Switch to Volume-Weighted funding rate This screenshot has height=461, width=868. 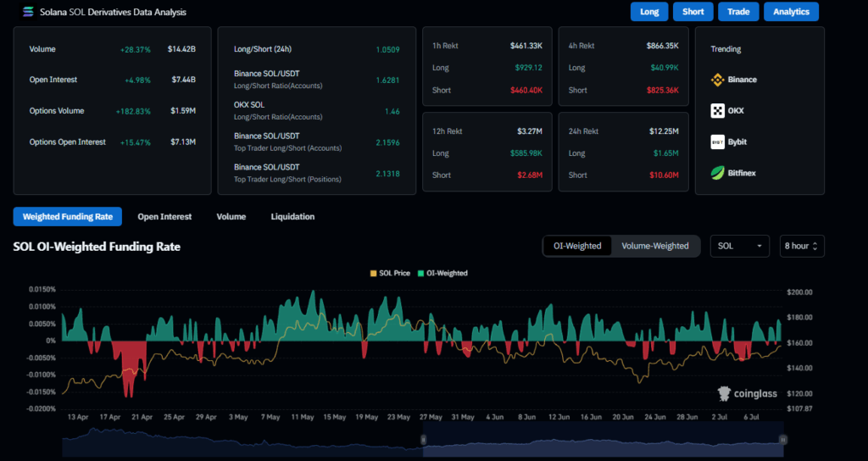654,246
